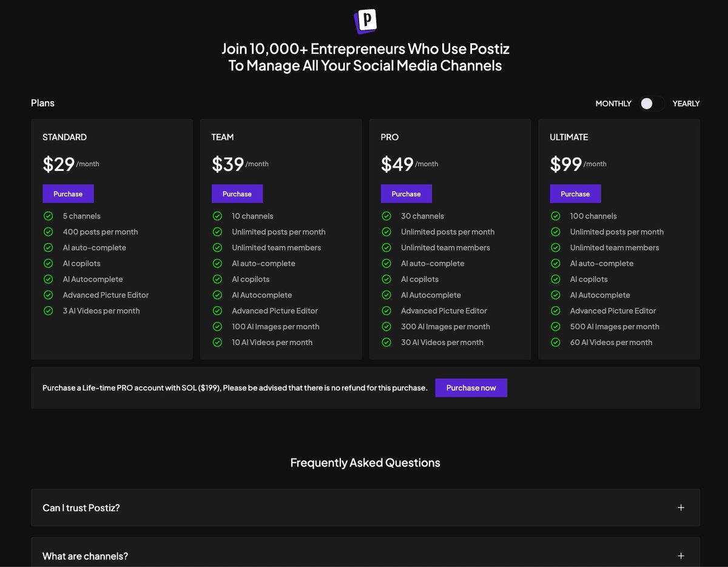
Task: Click the 'Plans' section heading
Action: [42, 103]
